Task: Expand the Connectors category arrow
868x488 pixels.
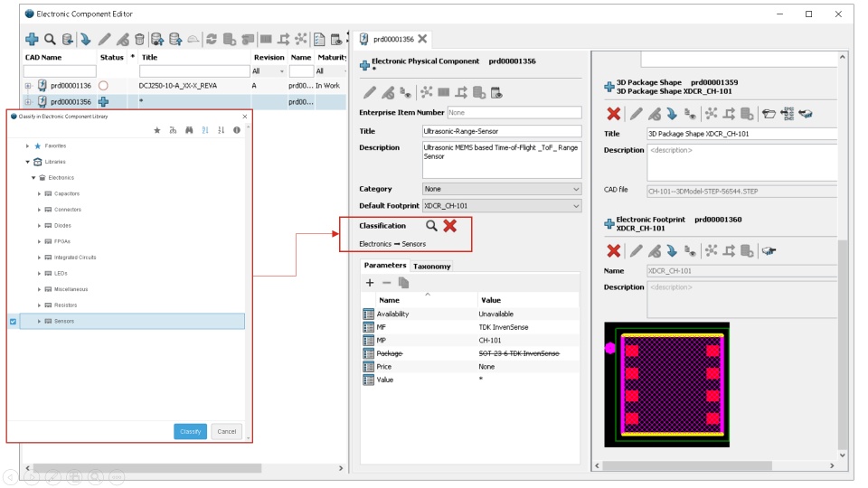Action: coord(39,210)
